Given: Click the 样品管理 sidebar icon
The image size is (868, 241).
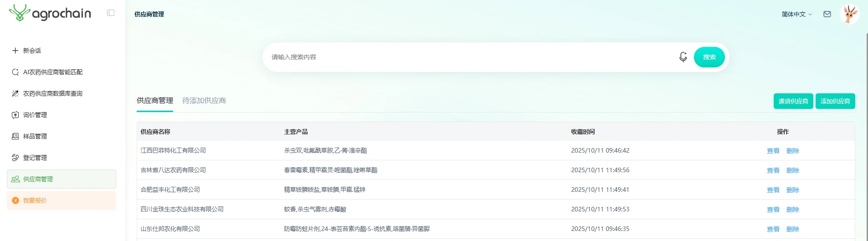Looking at the screenshot, I should coord(15,136).
